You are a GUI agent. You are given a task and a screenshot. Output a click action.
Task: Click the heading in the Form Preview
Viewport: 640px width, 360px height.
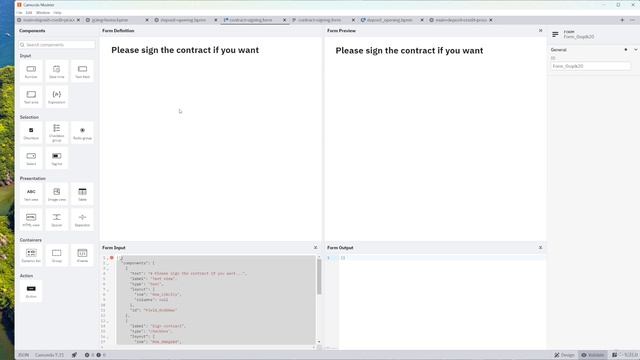409,51
